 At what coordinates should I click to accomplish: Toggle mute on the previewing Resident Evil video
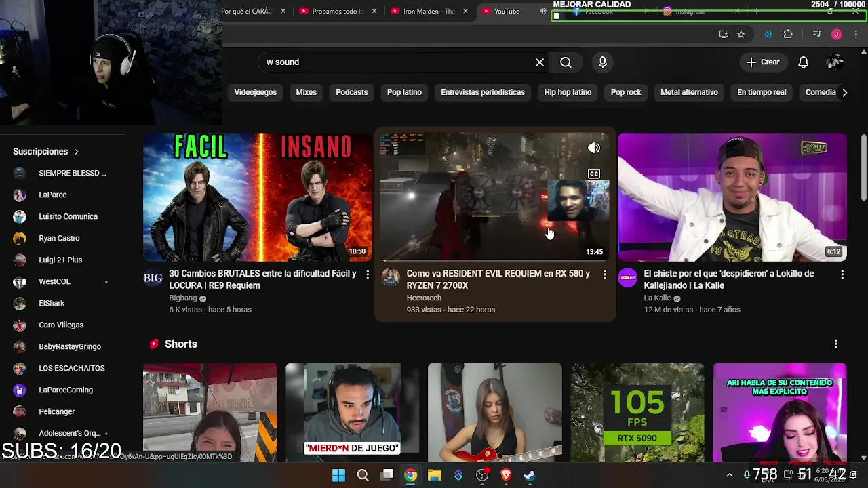[x=594, y=148]
